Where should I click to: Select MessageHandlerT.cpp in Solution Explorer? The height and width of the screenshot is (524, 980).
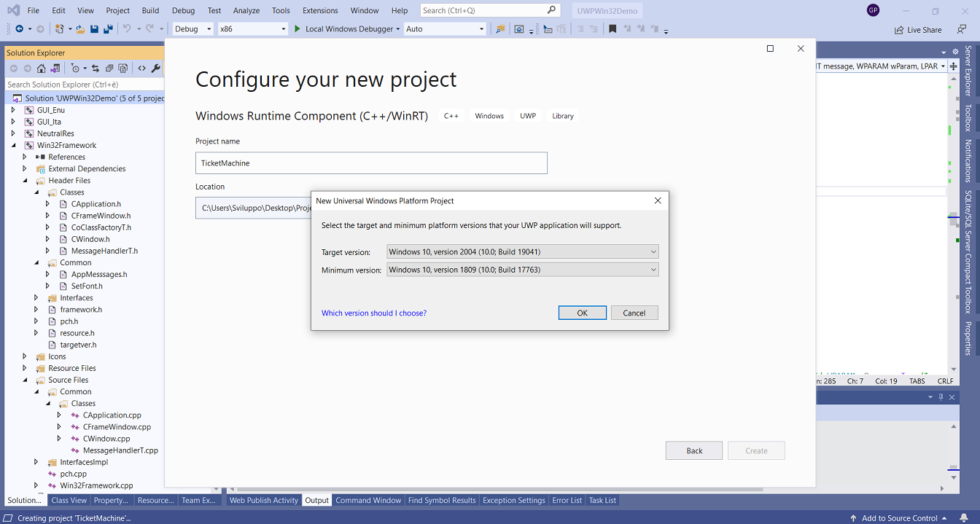pos(120,450)
